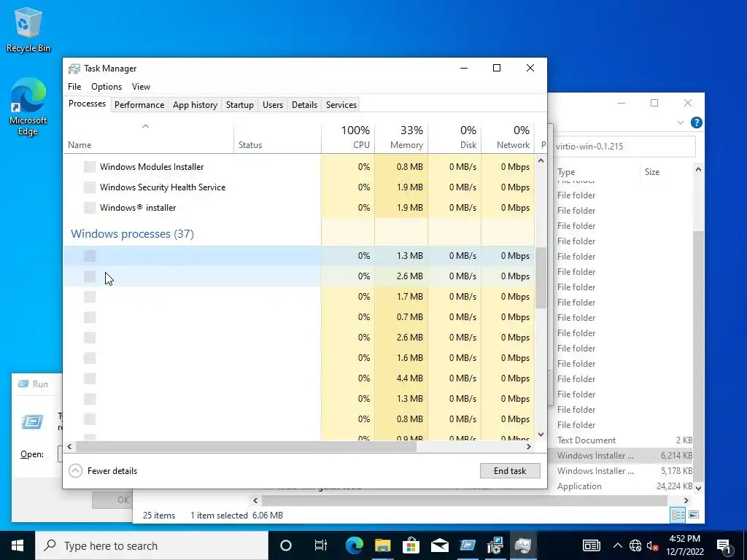Click the Task Manager vertical scrollbar thumb

click(x=541, y=278)
